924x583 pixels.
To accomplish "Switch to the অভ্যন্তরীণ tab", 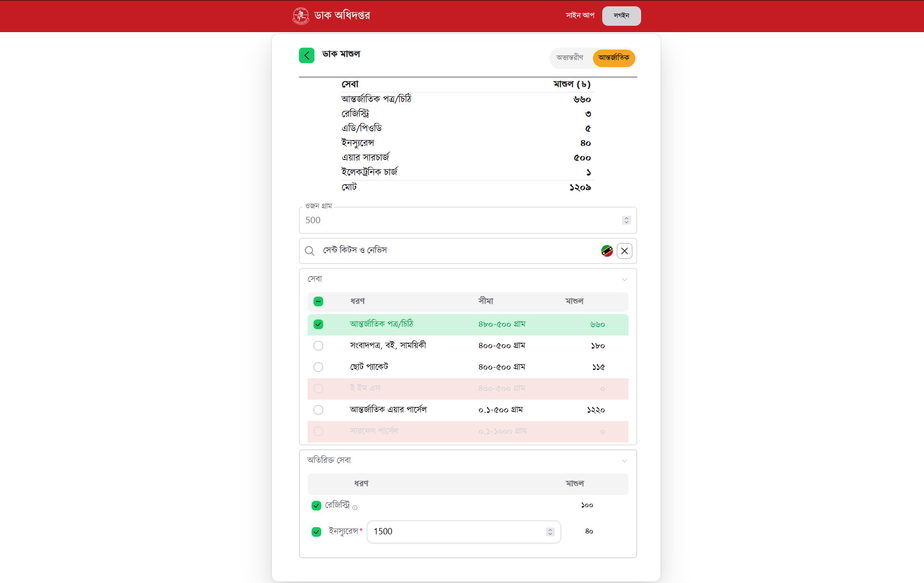I will pos(570,58).
